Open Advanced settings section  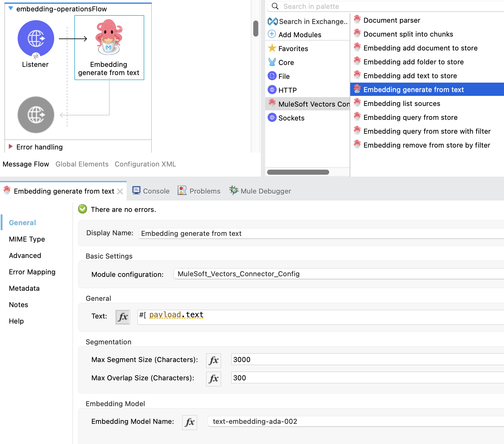pos(25,255)
